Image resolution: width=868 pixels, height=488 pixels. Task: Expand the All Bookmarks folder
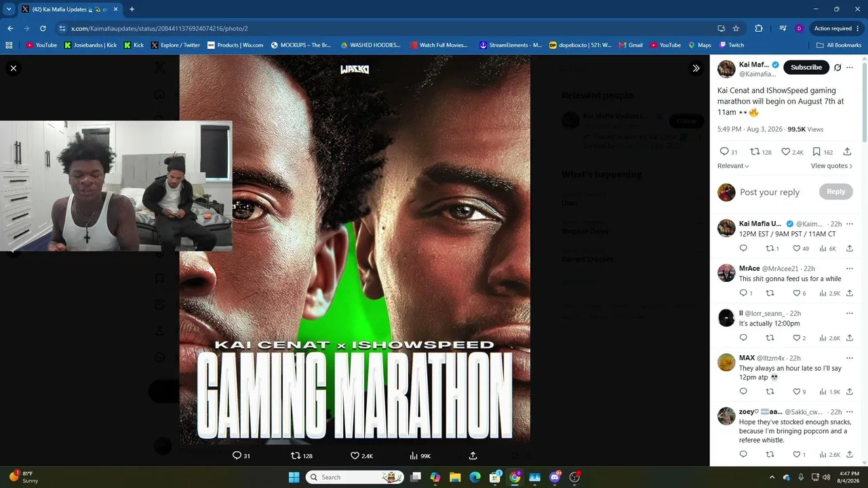coord(838,45)
